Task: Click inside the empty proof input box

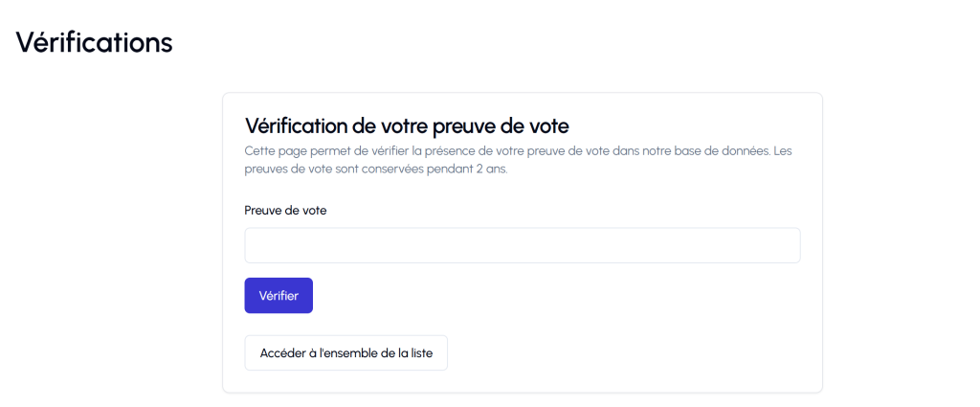Action: coord(522,245)
